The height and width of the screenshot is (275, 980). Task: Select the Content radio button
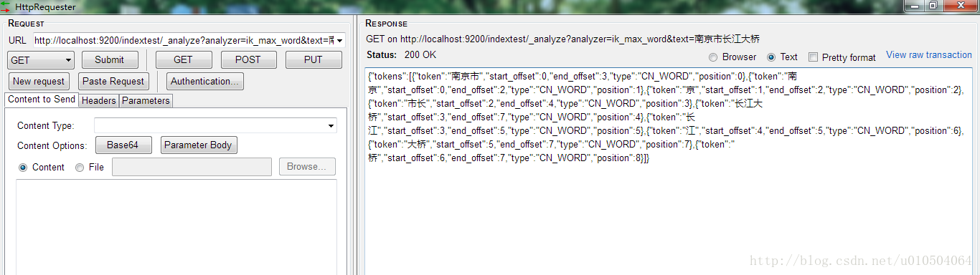click(23, 168)
